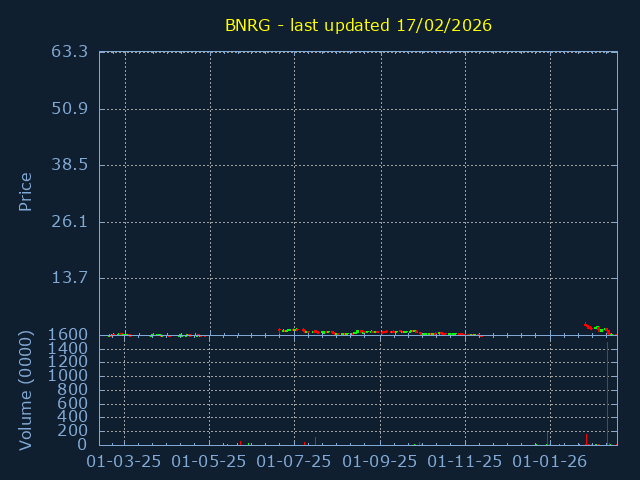Click the 38.5 price tick label
640x480 pixels.
pyautogui.click(x=70, y=164)
